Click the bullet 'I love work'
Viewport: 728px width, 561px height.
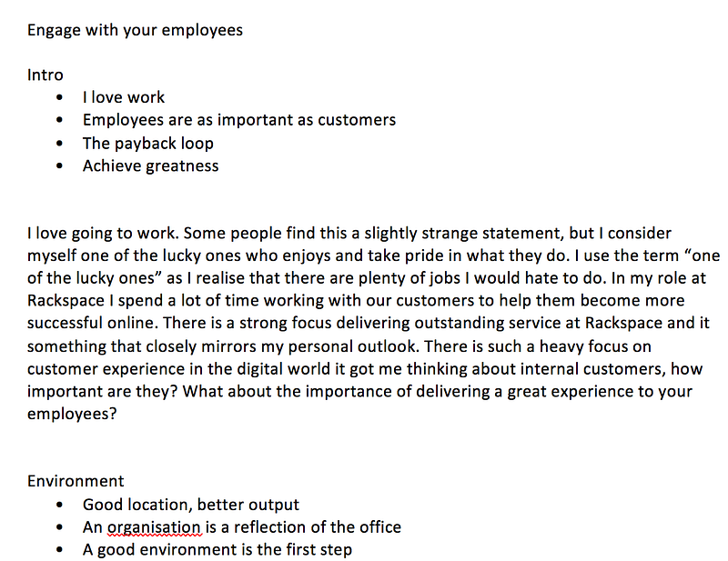tap(124, 97)
